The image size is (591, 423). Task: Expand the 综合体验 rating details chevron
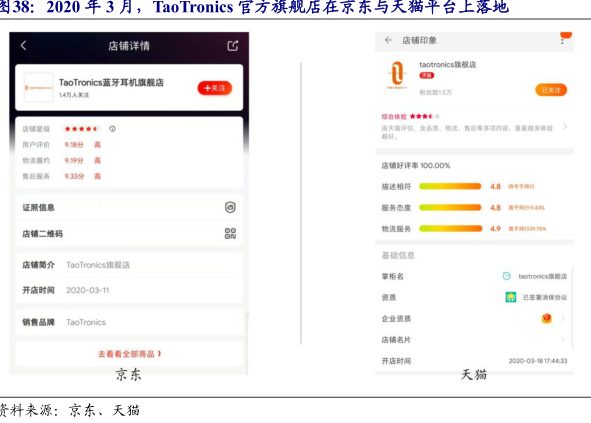[x=565, y=126]
